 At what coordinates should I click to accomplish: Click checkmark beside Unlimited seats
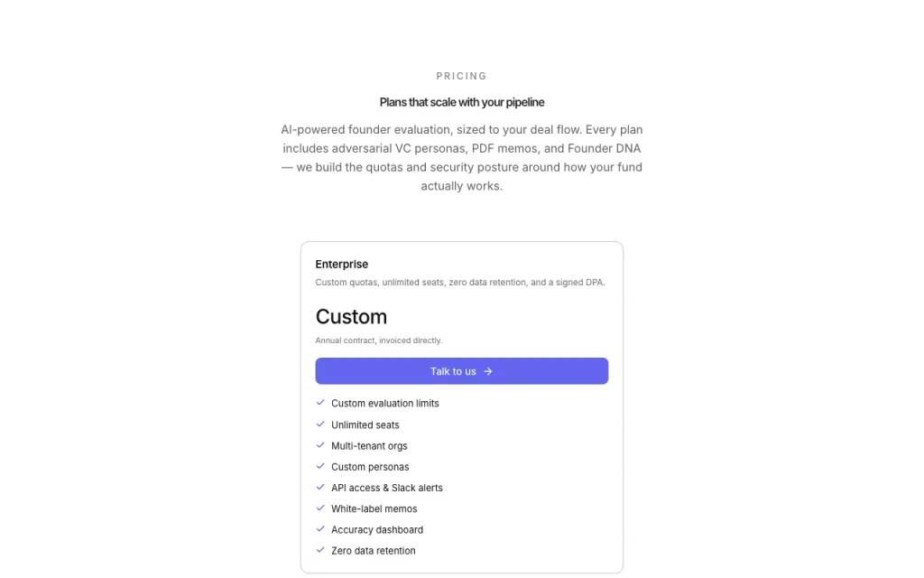[320, 424]
